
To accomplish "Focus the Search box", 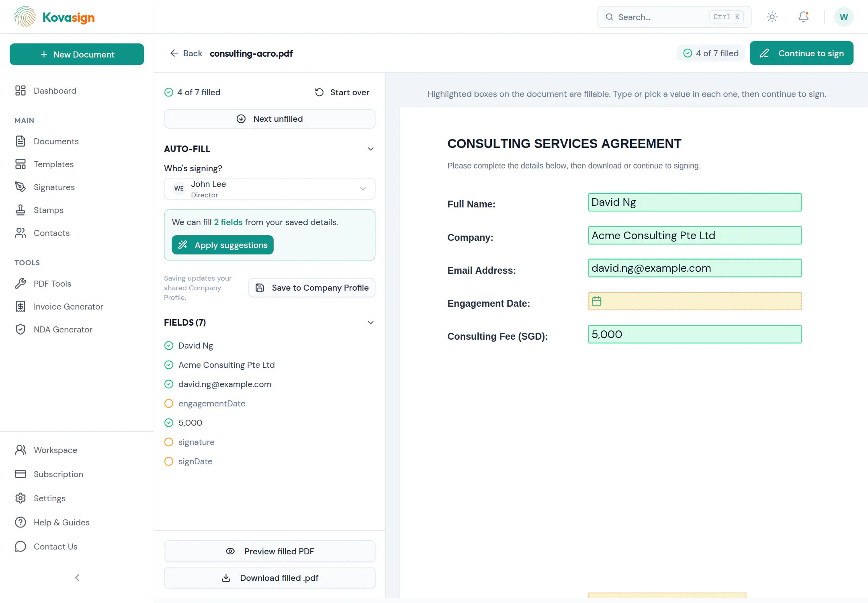I will click(674, 17).
